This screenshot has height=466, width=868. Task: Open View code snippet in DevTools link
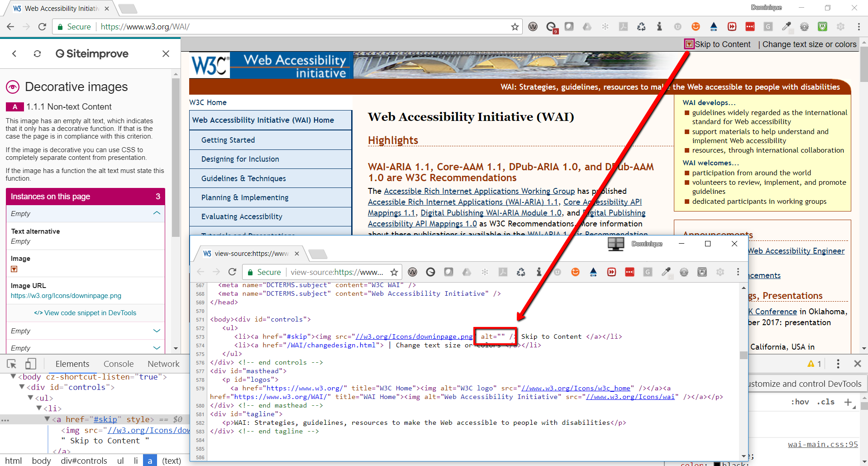(x=85, y=313)
